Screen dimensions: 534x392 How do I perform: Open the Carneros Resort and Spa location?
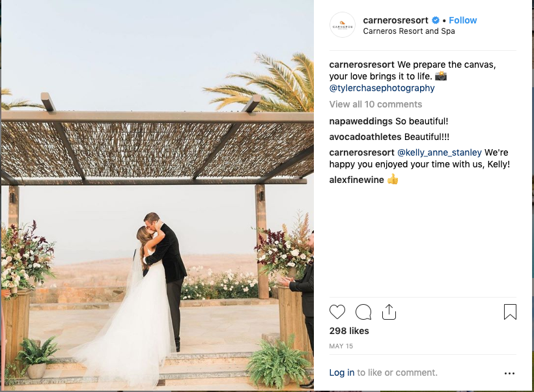(x=409, y=31)
